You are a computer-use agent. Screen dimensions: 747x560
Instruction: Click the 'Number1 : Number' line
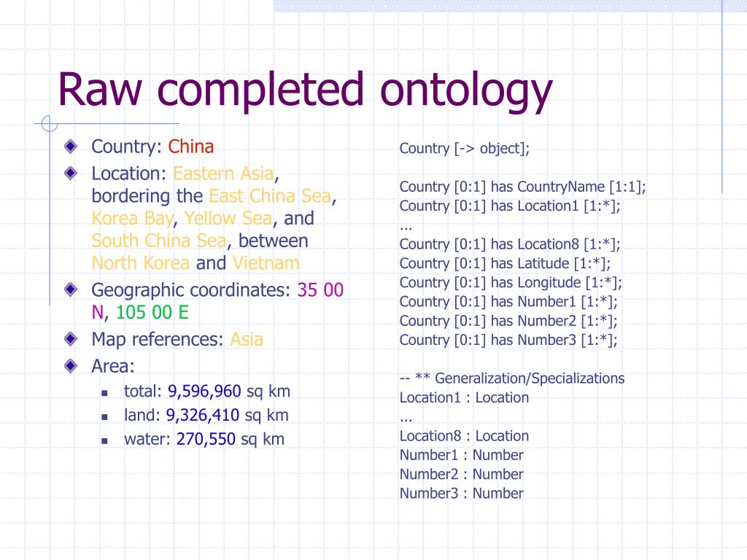461,455
